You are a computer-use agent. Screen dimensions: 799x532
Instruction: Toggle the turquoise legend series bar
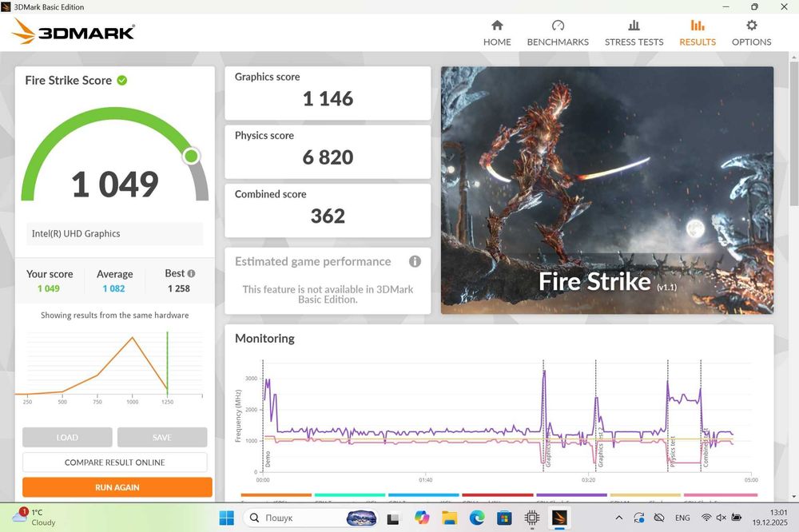pos(350,494)
